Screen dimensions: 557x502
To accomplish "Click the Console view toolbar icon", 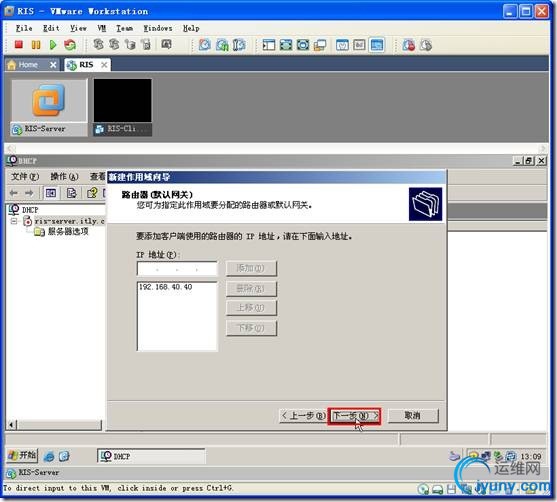I will click(377, 45).
